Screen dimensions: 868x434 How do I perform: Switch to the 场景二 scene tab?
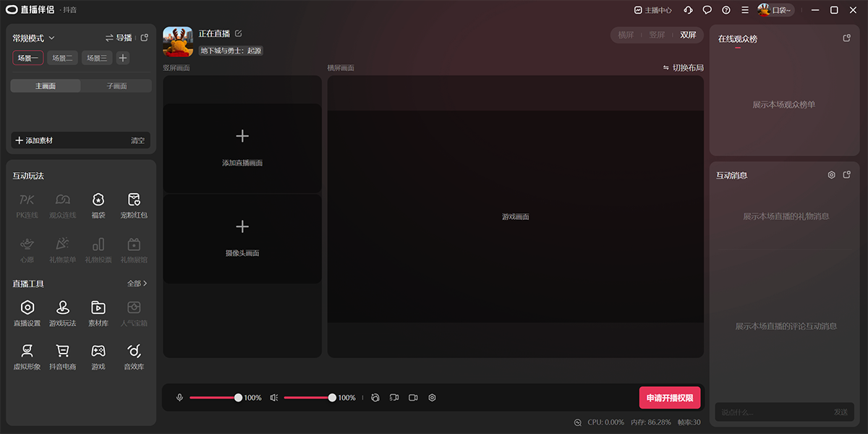coord(62,57)
